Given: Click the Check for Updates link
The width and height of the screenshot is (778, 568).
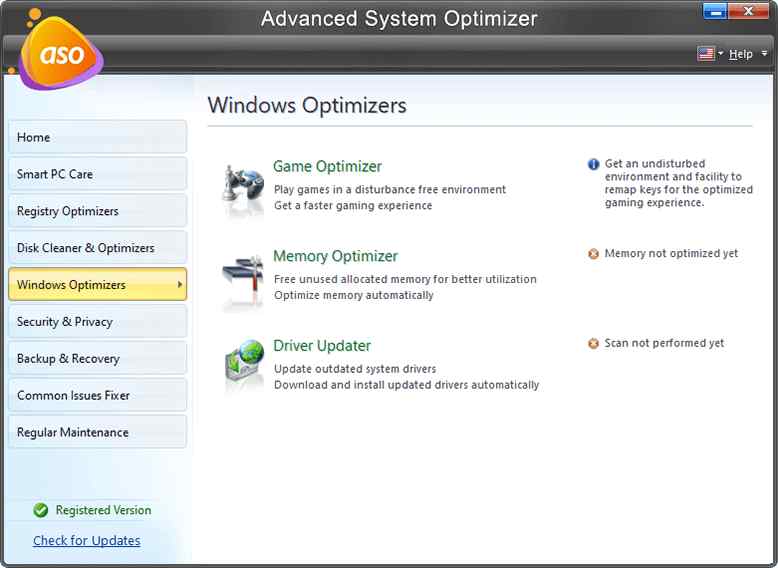Looking at the screenshot, I should click(87, 540).
